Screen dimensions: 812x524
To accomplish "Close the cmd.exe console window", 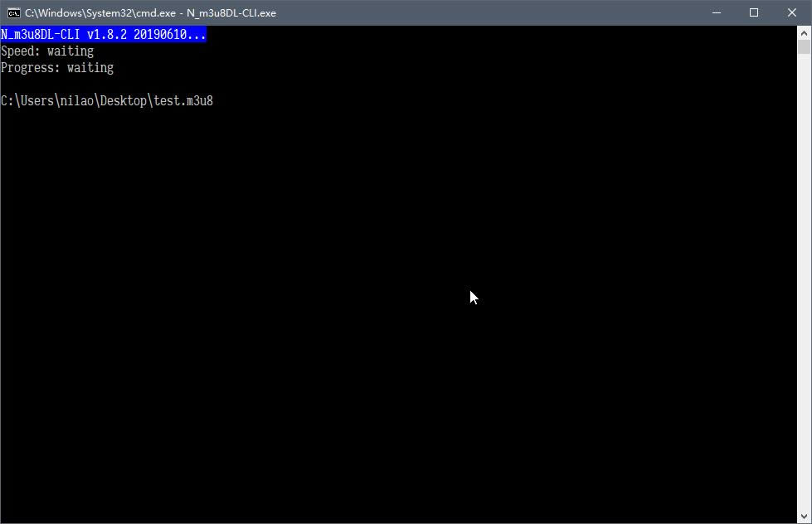I will click(x=792, y=12).
